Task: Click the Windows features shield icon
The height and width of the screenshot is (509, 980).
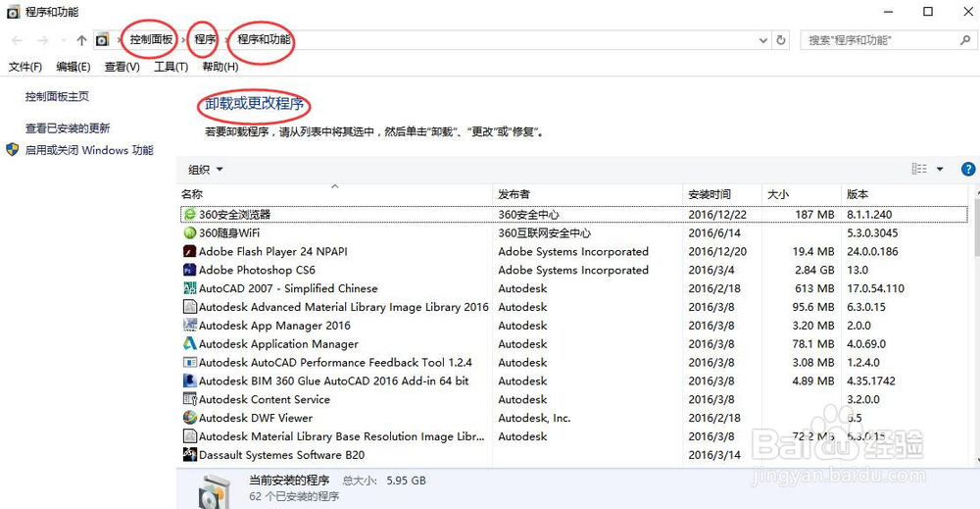Action: [x=12, y=150]
